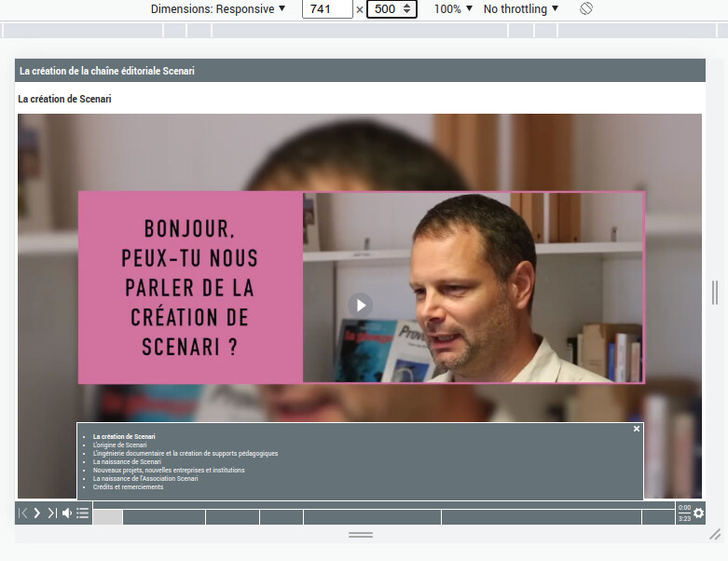Skip to next chapter in player

pos(52,513)
